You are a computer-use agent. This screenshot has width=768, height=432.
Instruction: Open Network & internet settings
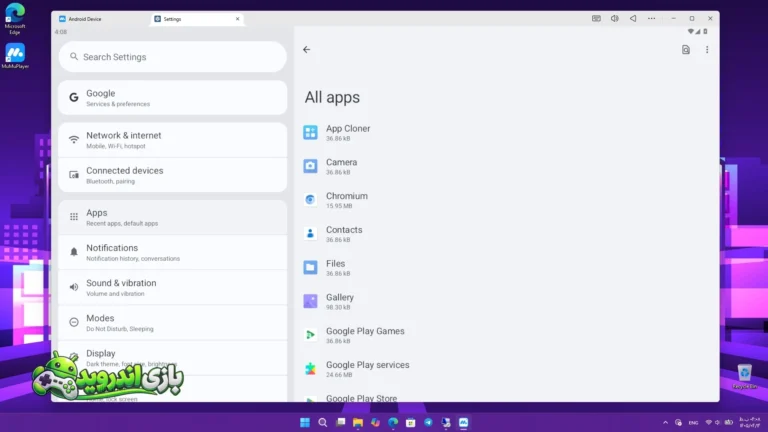pos(172,140)
